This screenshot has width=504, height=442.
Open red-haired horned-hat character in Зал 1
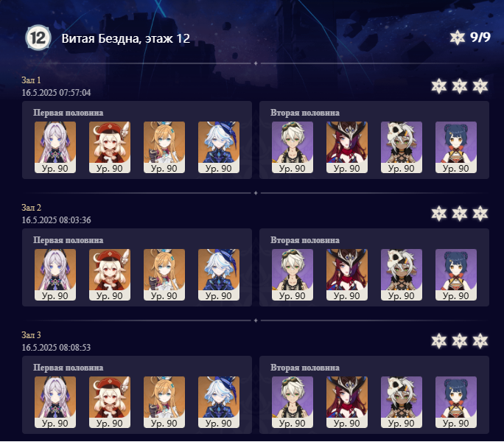tap(347, 147)
